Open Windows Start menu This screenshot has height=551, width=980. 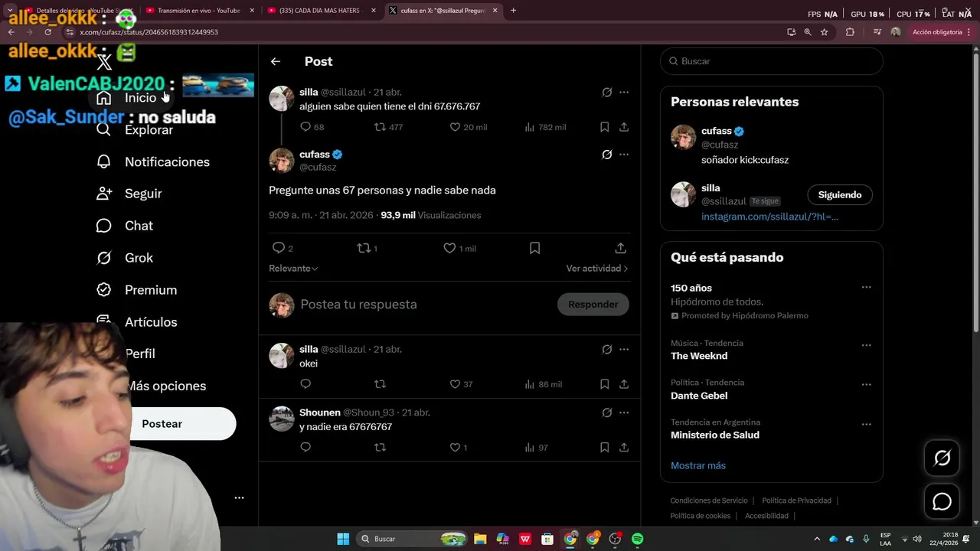(x=343, y=539)
